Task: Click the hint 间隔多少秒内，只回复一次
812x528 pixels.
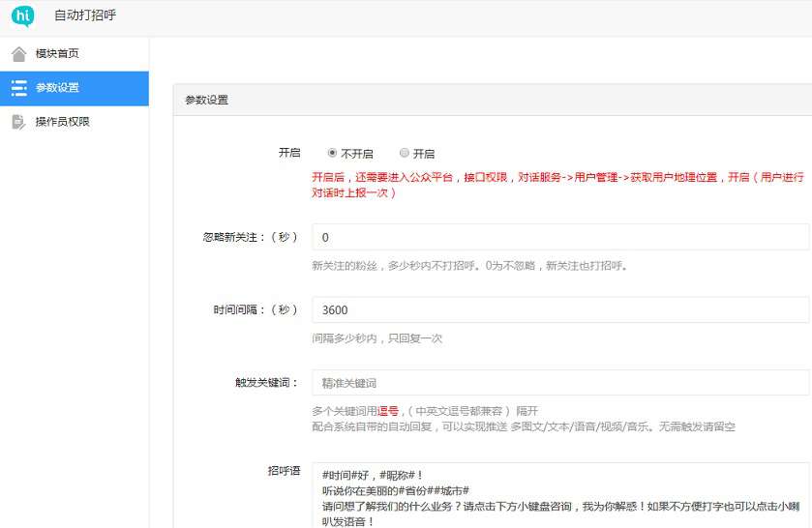Action: 377,338
